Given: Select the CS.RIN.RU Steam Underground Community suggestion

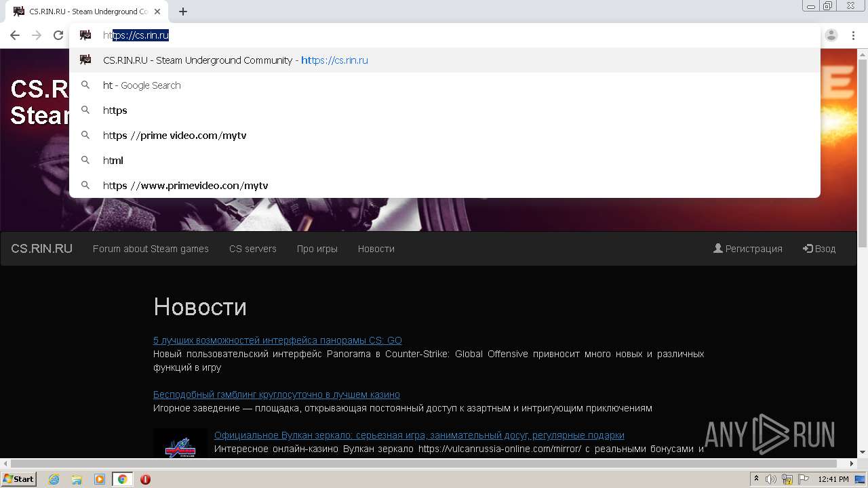Looking at the screenshot, I should point(445,60).
